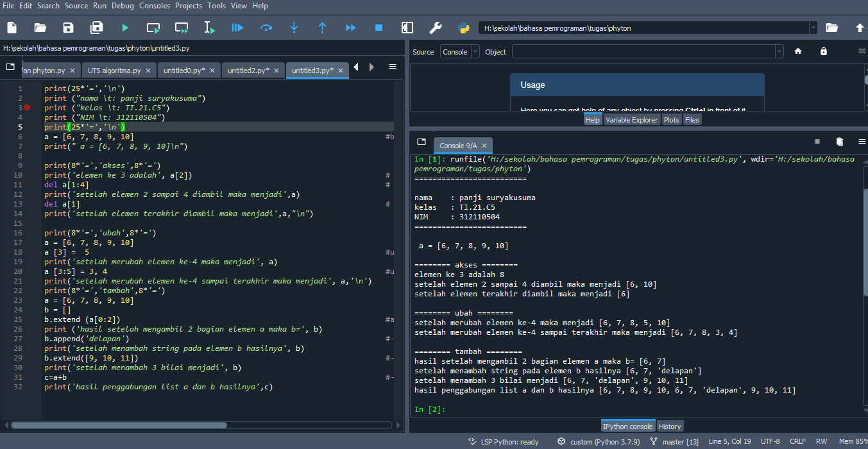
Task: Open the PYTHONPATH manager
Action: coord(464,28)
